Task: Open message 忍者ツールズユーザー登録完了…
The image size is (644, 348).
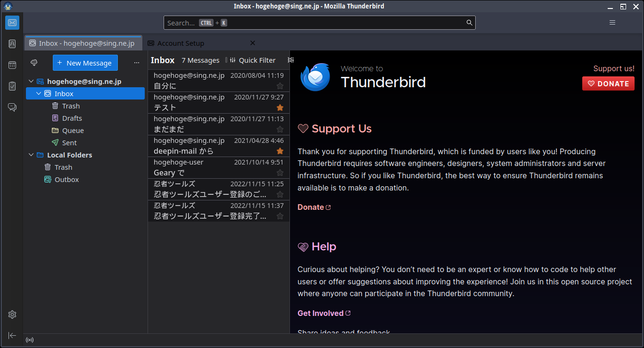Action: click(x=219, y=211)
